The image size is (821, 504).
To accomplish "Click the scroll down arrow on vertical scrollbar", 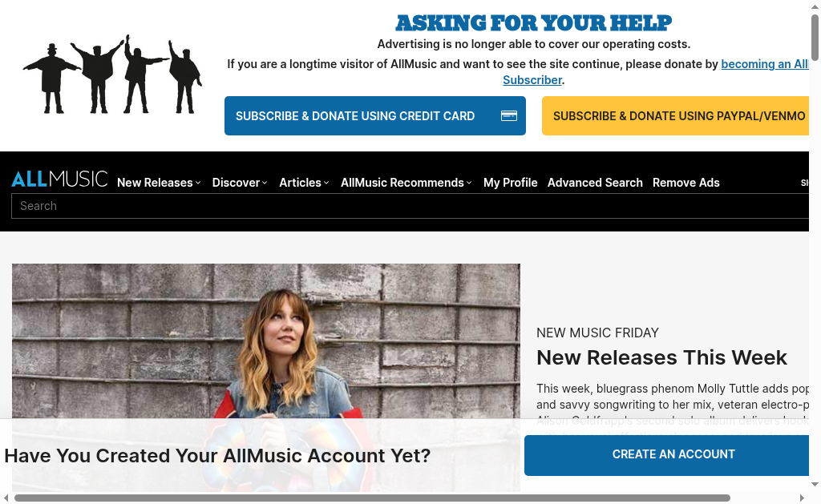I will [x=815, y=485].
